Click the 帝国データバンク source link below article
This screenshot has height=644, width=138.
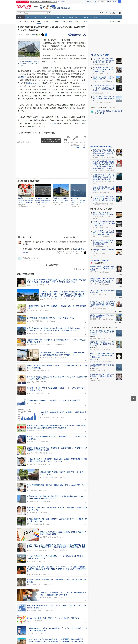pyautogui.click(x=81, y=147)
